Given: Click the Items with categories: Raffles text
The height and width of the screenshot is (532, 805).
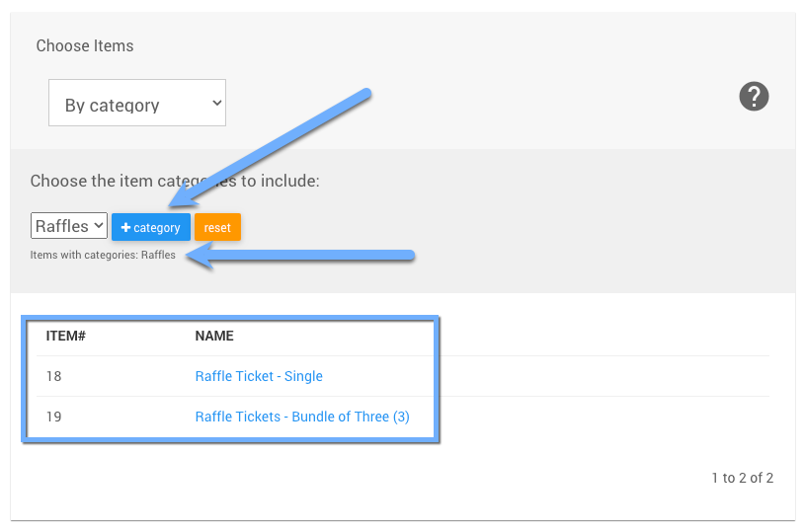Looking at the screenshot, I should coord(103,255).
